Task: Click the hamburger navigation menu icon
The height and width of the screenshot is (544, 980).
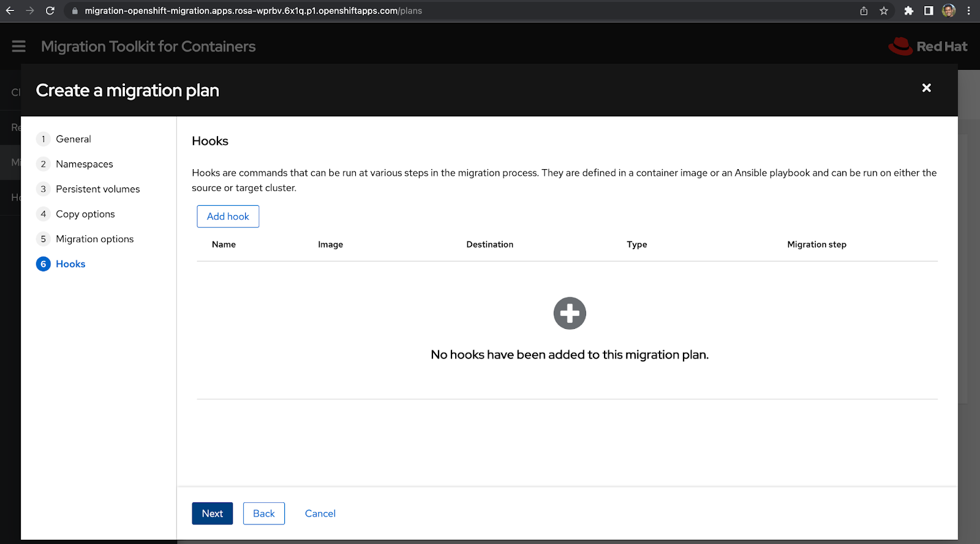Action: pyautogui.click(x=18, y=47)
